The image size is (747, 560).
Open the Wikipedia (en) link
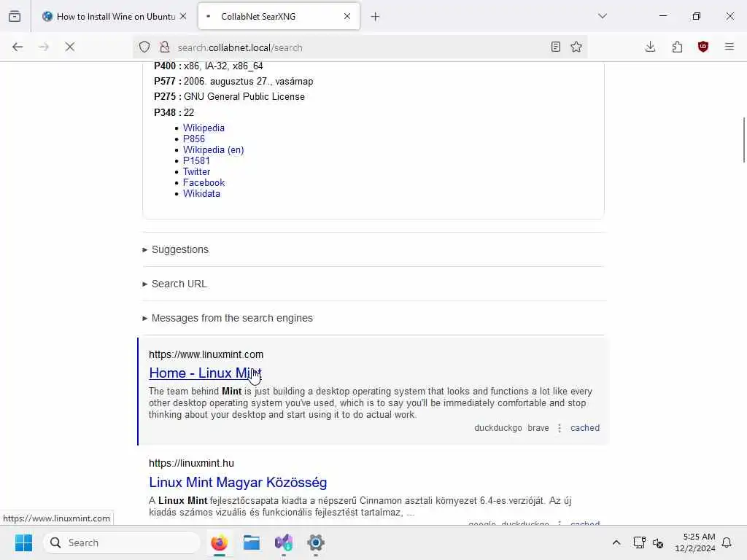(x=214, y=150)
